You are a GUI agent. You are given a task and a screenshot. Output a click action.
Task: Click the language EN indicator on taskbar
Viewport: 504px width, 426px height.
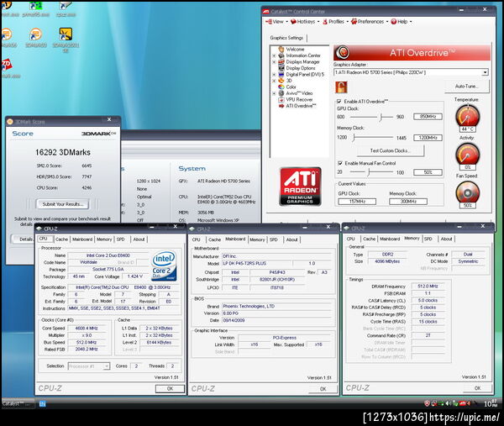pos(42,404)
